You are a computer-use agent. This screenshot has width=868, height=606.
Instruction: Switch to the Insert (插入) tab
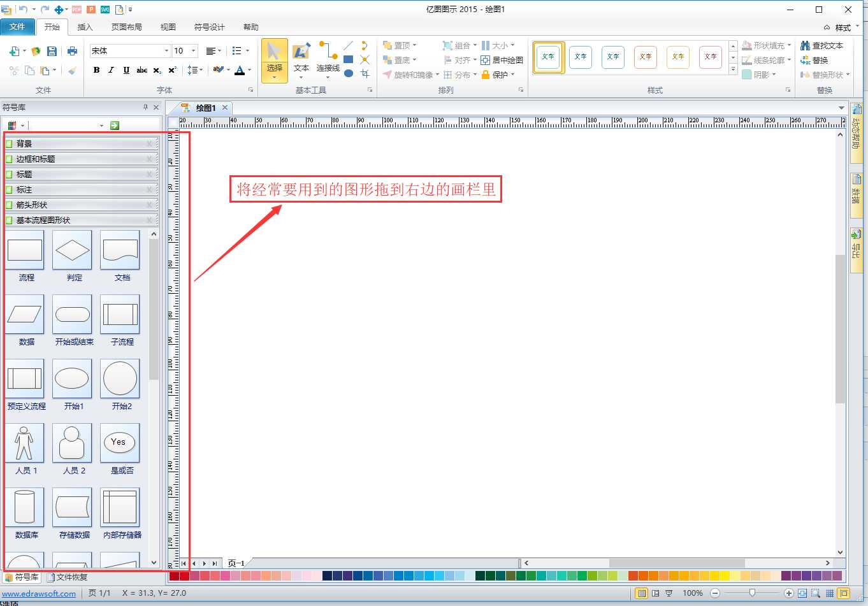85,27
